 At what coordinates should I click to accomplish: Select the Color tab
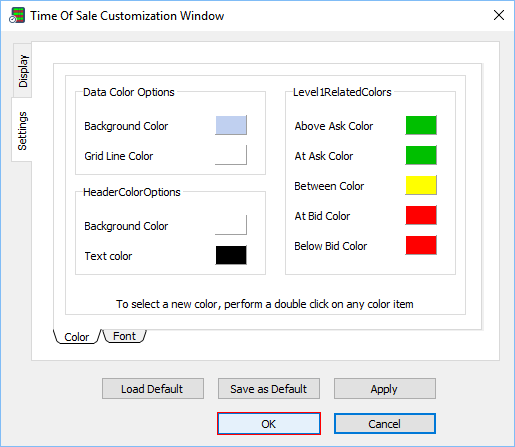tap(77, 337)
